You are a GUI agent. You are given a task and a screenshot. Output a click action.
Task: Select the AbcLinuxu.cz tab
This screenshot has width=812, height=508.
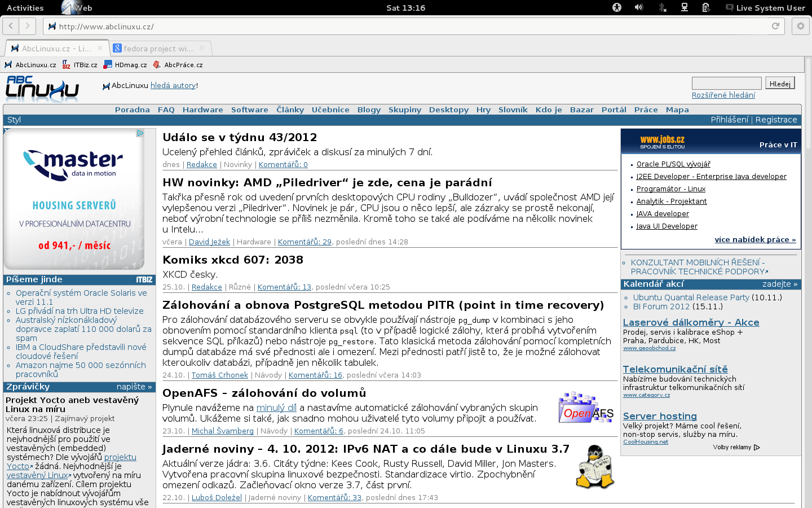point(56,49)
